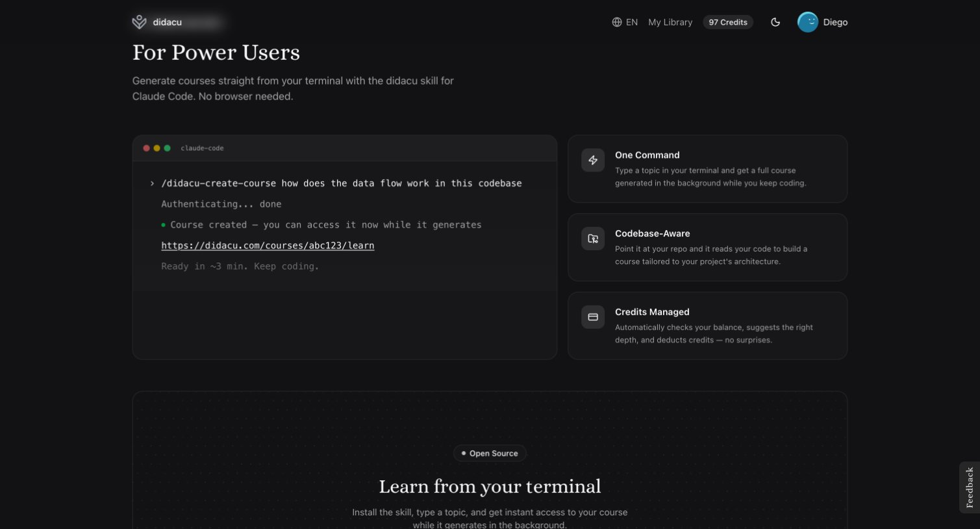Click the Open Source badge
This screenshot has width=980, height=529.
[x=490, y=453]
